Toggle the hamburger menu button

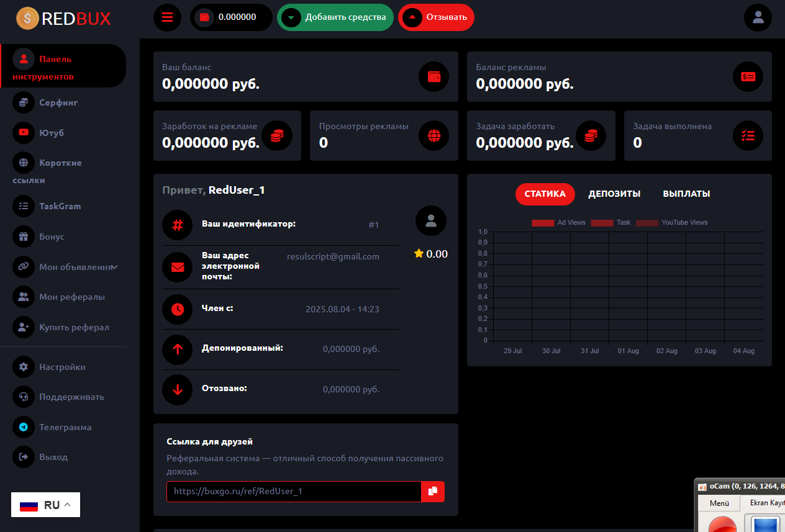168,17
